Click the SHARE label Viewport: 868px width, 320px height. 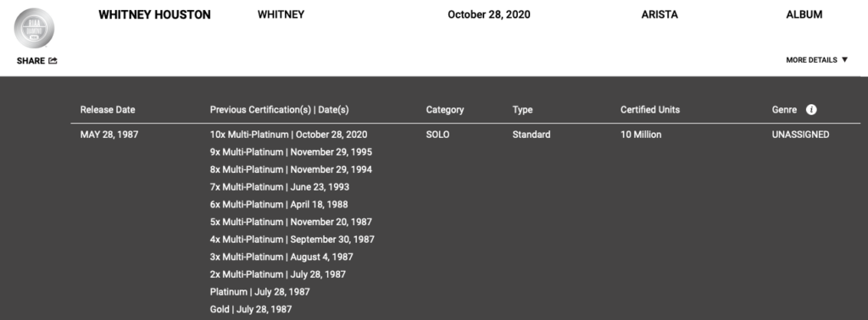click(31, 61)
